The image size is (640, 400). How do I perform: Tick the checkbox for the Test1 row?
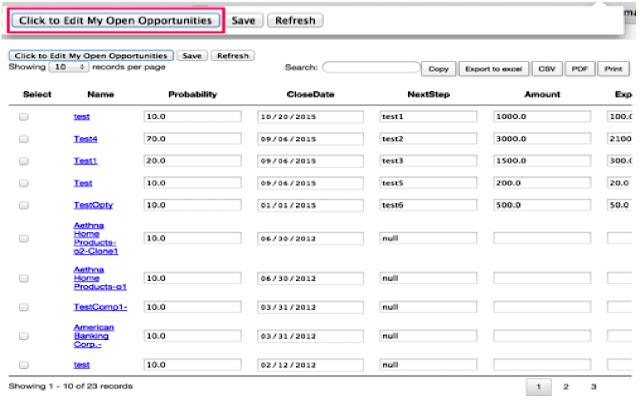[24, 161]
